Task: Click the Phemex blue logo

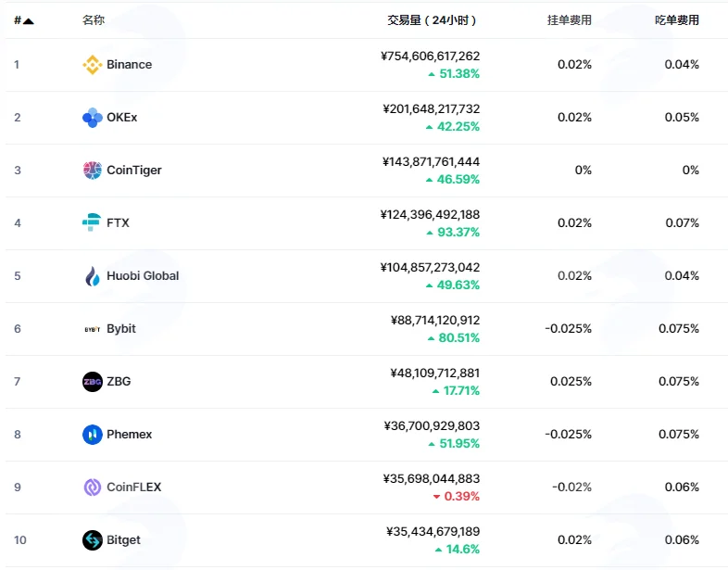Action: tap(93, 435)
